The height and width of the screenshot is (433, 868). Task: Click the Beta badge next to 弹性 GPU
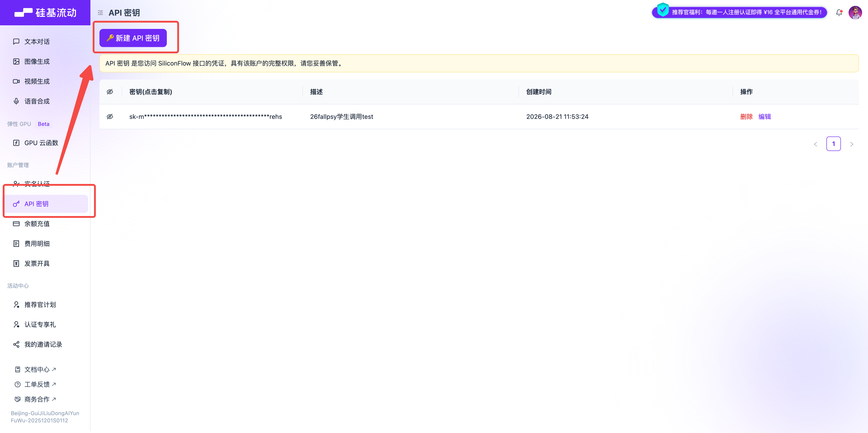43,124
